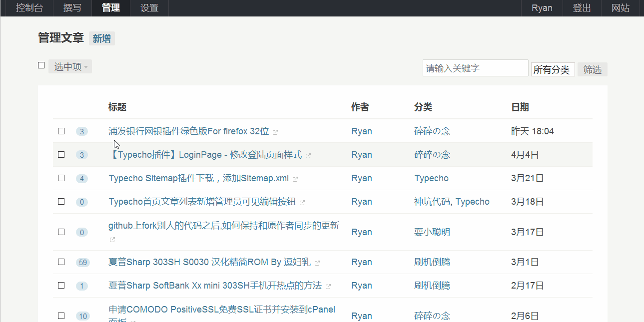Click author Ryan in 4月4日 row
Viewport: 644px width, 322px height.
tap(362, 155)
